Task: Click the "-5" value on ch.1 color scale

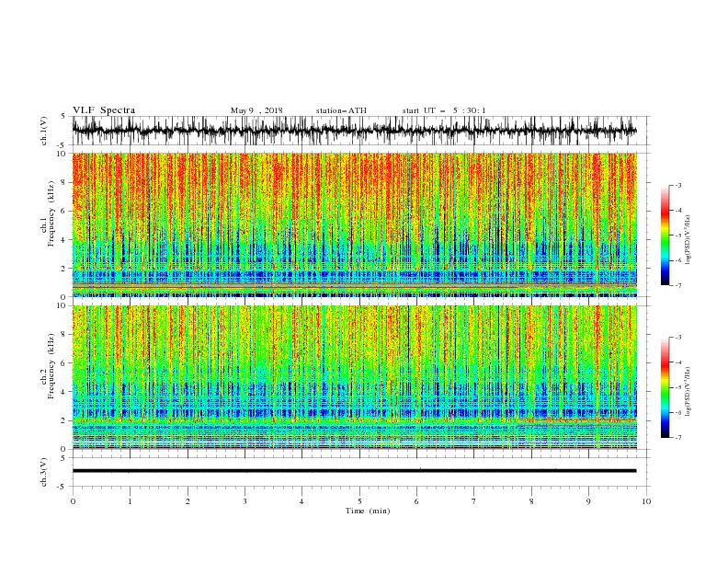Action: click(677, 236)
